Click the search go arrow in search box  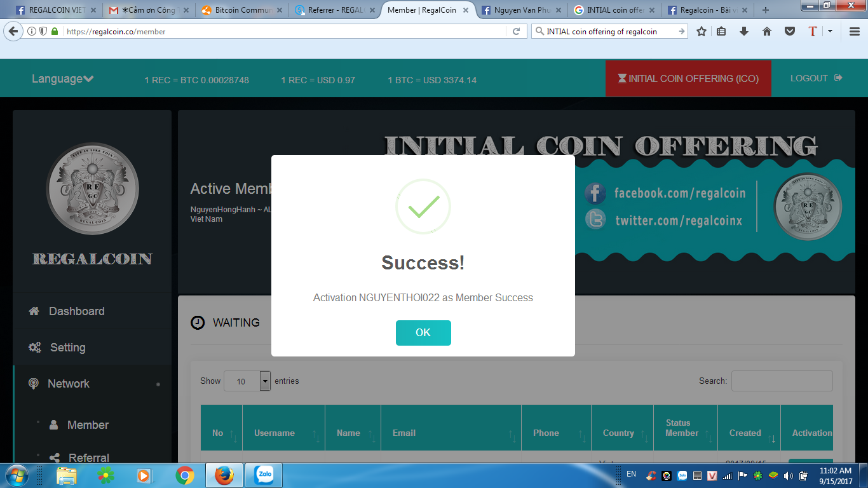pos(682,31)
